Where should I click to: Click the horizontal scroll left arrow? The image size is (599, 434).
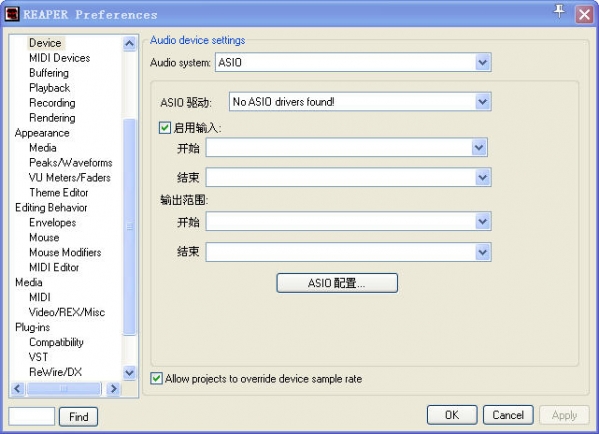(17, 389)
